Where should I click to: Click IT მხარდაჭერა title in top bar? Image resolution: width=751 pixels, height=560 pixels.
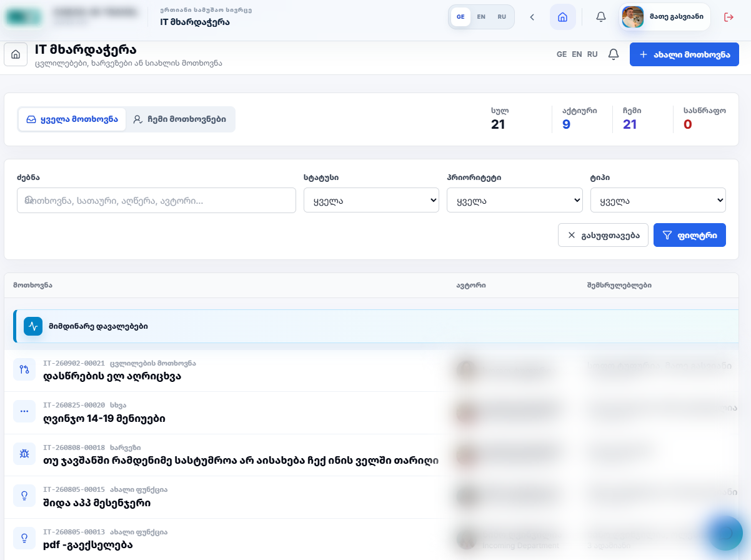195,22
